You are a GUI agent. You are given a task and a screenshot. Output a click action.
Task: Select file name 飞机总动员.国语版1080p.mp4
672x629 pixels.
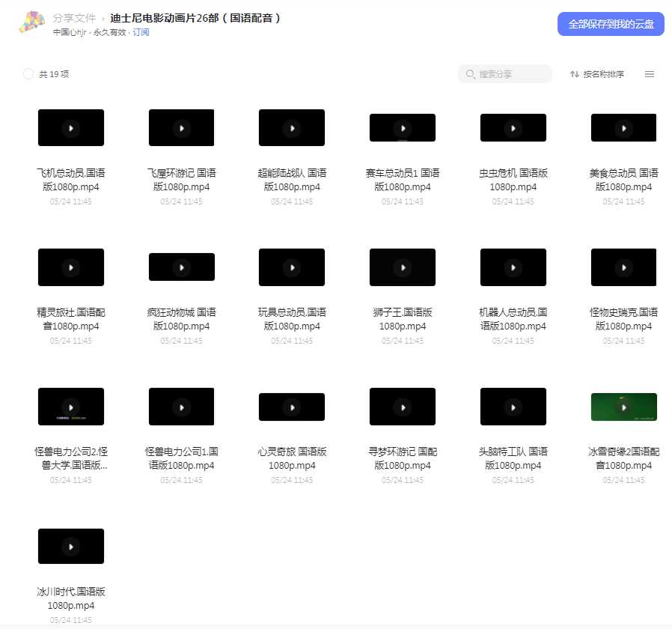click(x=71, y=180)
